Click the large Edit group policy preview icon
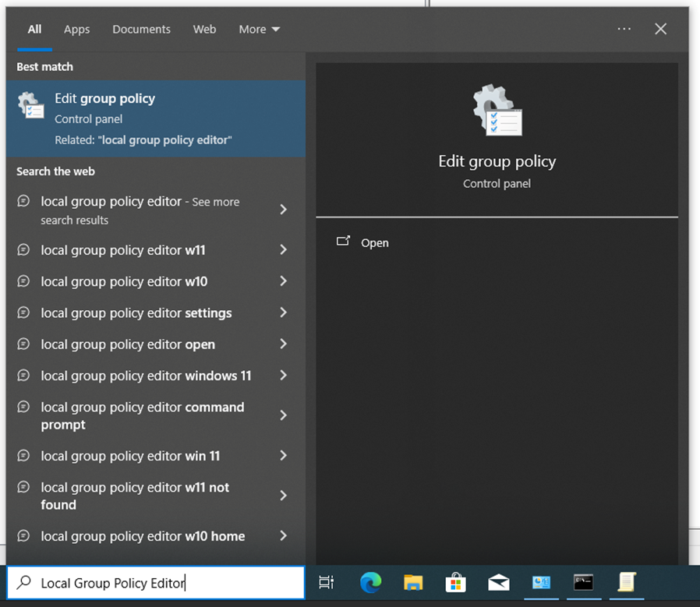The height and width of the screenshot is (607, 700). click(x=497, y=110)
